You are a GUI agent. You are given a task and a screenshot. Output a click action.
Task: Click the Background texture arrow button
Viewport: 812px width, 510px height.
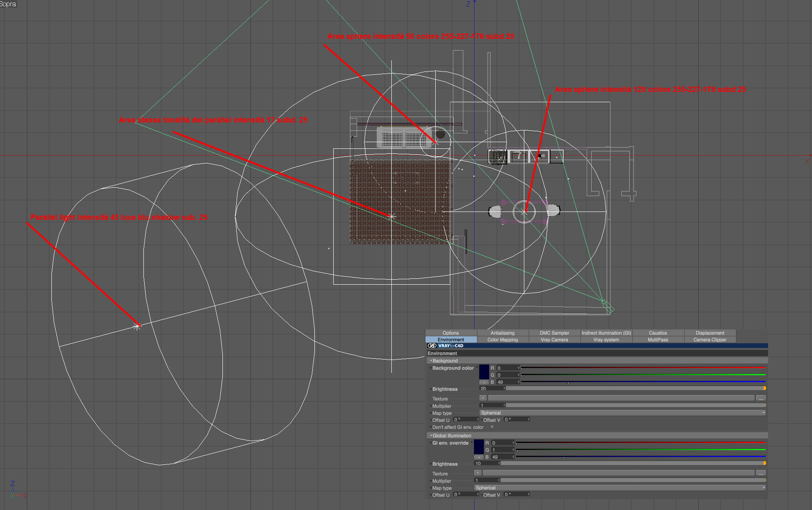tap(483, 398)
